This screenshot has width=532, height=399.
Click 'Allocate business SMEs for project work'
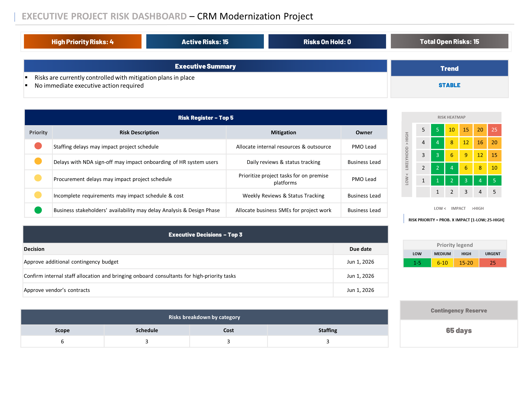[x=283, y=210]
